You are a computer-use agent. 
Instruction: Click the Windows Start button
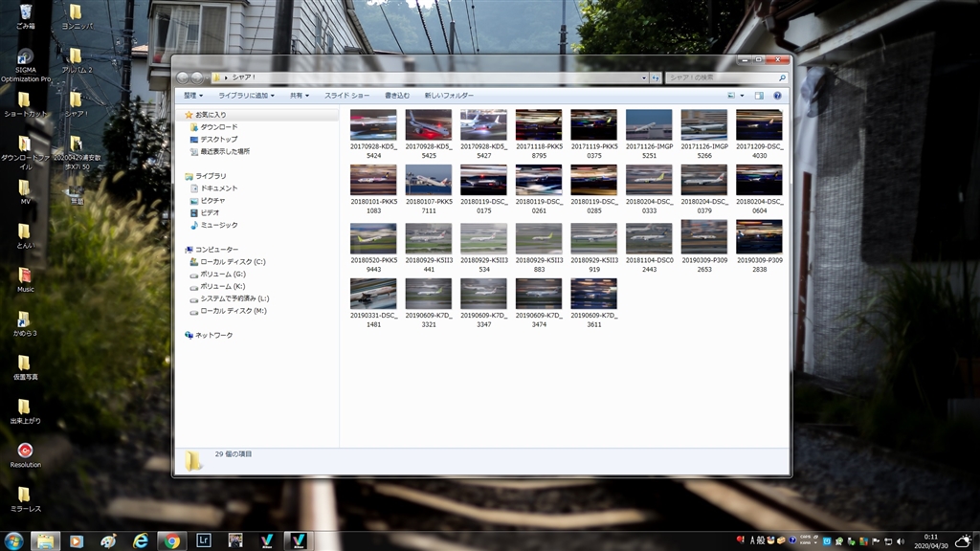(x=14, y=540)
